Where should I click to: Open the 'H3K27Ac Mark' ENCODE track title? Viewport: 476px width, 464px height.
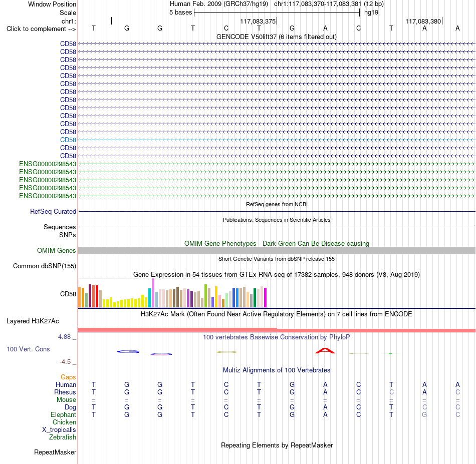[x=277, y=314]
